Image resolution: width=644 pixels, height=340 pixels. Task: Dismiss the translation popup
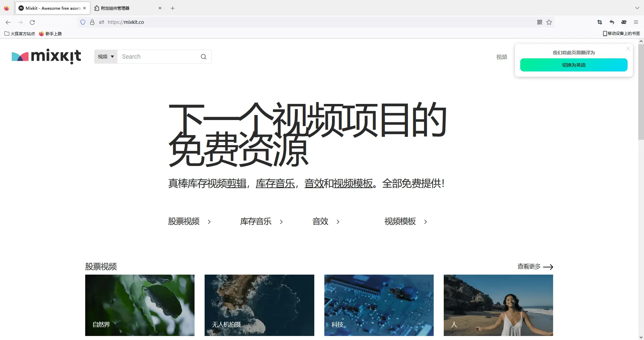(x=628, y=49)
